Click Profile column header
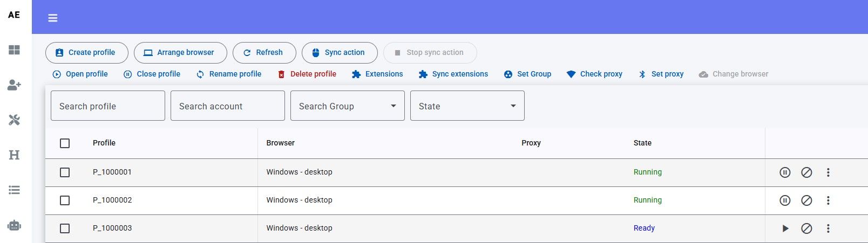 coord(104,143)
